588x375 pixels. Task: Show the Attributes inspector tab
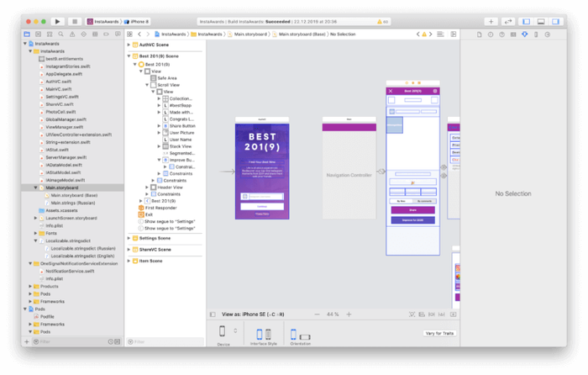click(524, 34)
